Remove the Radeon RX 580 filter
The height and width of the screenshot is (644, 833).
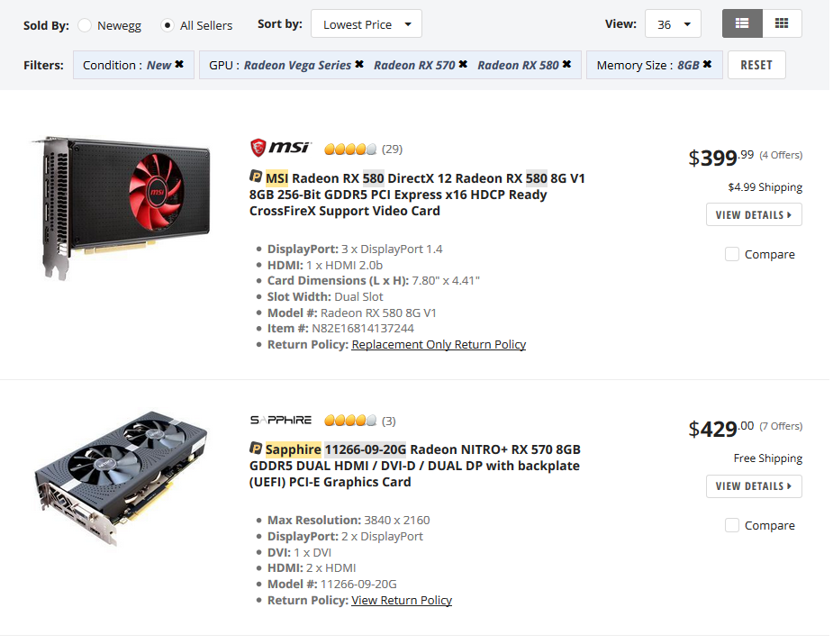click(566, 65)
